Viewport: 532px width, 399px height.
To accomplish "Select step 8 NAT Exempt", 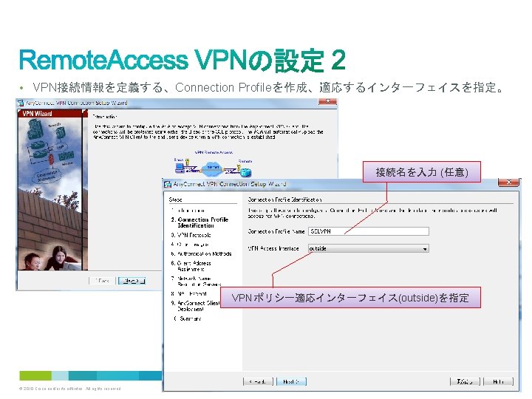I will pos(189,294).
